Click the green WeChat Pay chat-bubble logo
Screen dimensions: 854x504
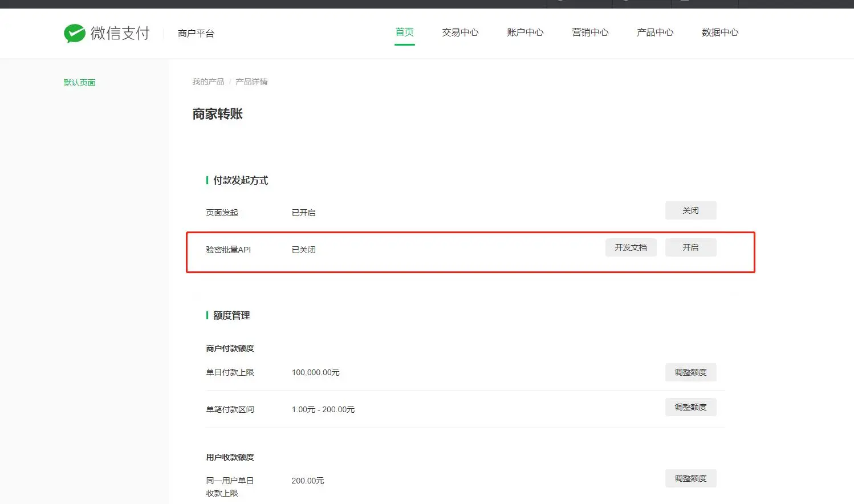click(x=75, y=34)
